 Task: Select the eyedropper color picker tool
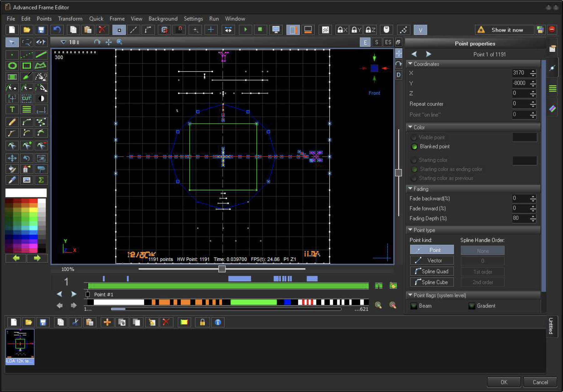pyautogui.click(x=12, y=180)
